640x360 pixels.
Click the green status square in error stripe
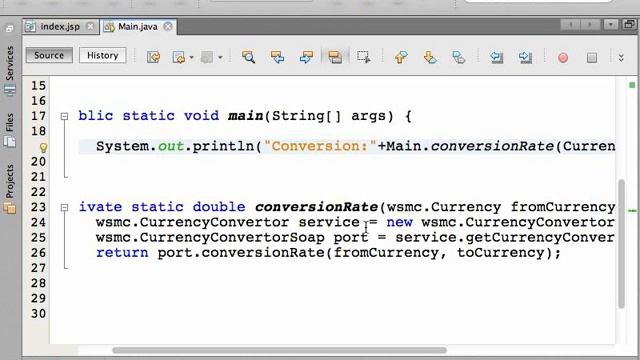click(632, 85)
